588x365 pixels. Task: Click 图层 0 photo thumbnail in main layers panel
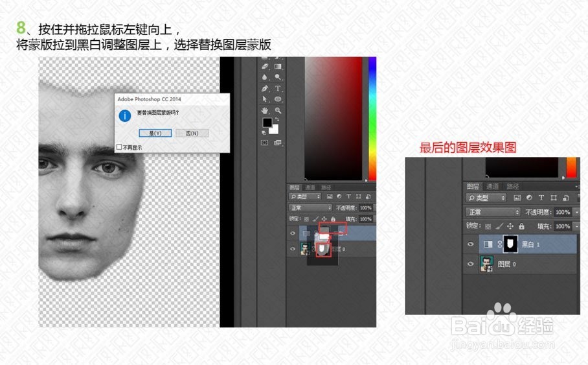(x=305, y=249)
